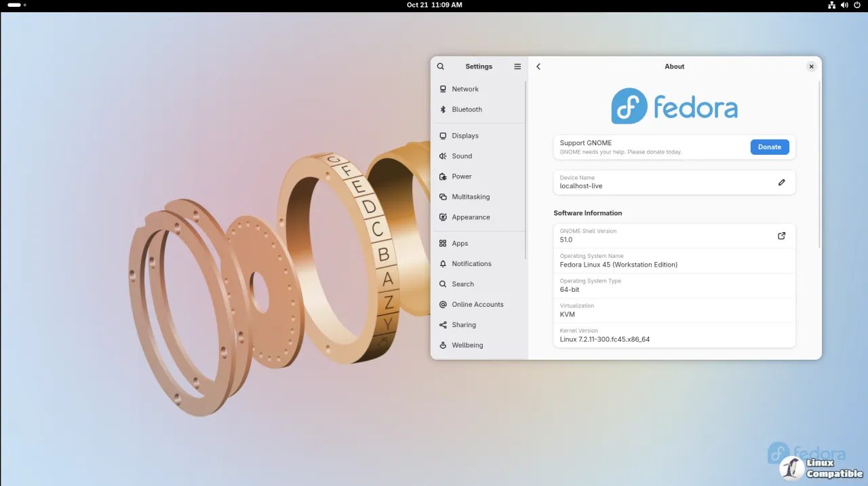Go to Multitasking settings
Image resolution: width=868 pixels, height=486 pixels.
pos(478,197)
